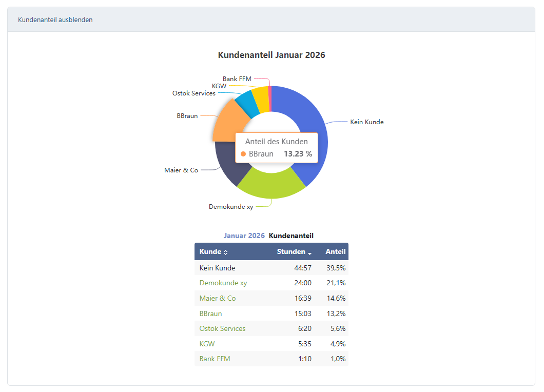The image size is (544, 392).
Task: Select the dark gray Maier & Co segment
Action: click(x=226, y=162)
